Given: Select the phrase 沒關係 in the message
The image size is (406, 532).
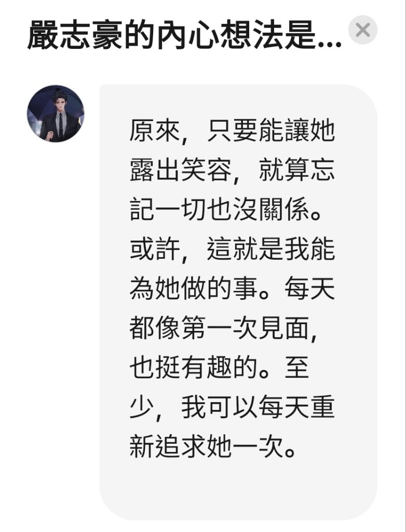Looking at the screenshot, I should pyautogui.click(x=270, y=210).
